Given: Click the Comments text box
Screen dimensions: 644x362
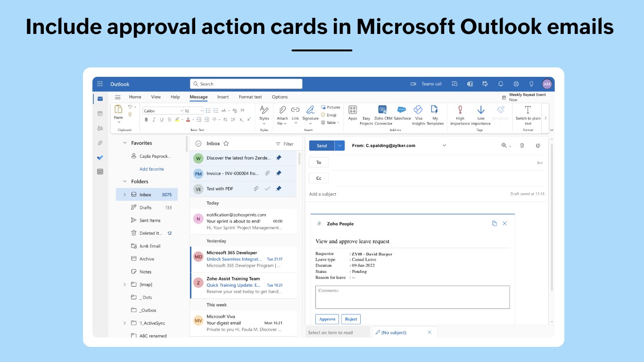Looking at the screenshot, I should pyautogui.click(x=413, y=297).
